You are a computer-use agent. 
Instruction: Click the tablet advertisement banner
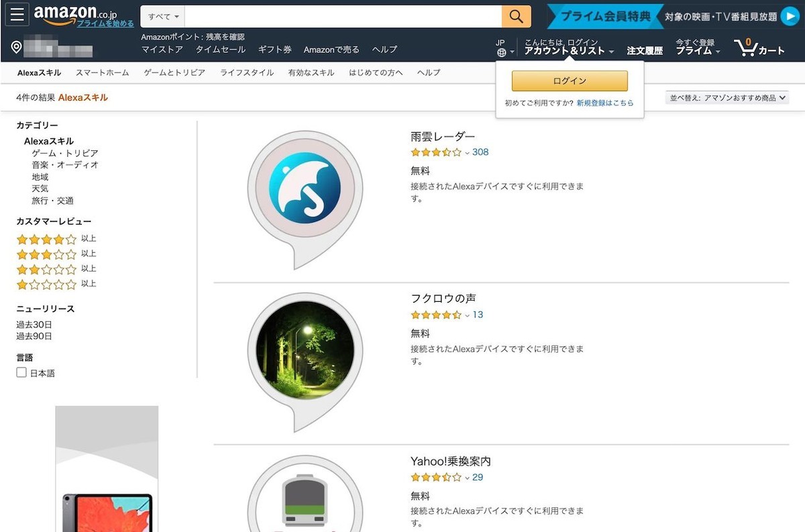(107, 469)
